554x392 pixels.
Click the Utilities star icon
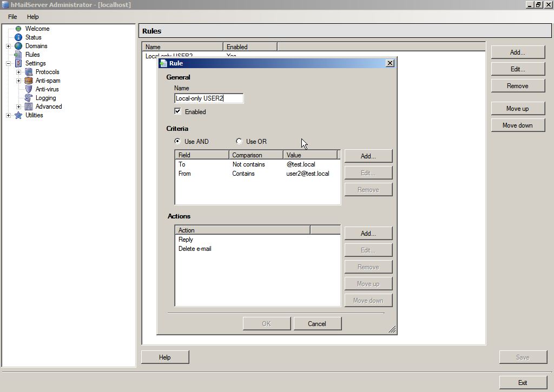pos(18,115)
